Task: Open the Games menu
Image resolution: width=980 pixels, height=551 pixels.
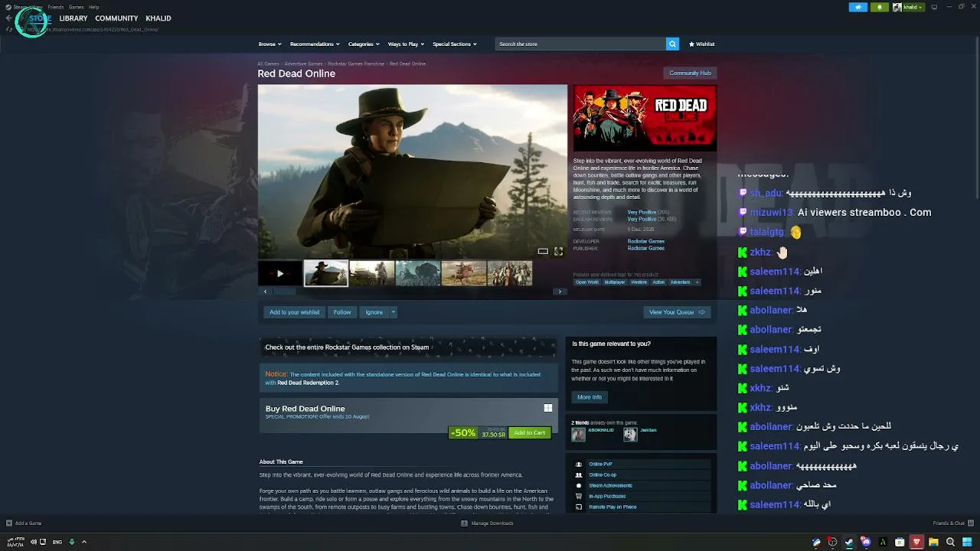Action: pyautogui.click(x=77, y=7)
